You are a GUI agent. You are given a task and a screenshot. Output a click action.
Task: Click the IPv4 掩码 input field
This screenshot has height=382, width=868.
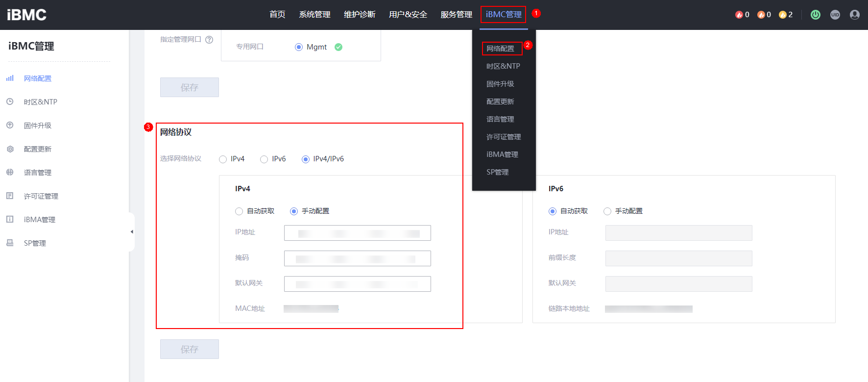pyautogui.click(x=358, y=258)
